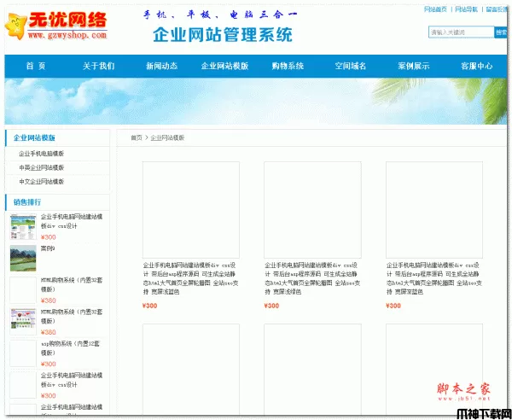This screenshot has height=420, width=512.
Task: Open the first sales ranking product thumbnail
Action: click(23, 227)
